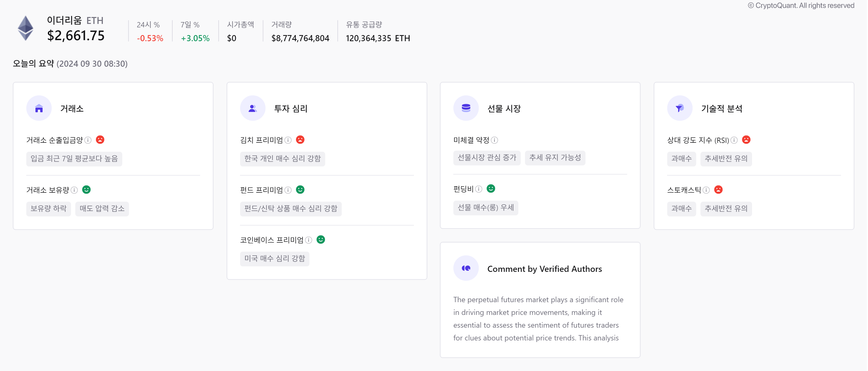868x371 pixels.
Task: Click the 오늘의 요약 date heading
Action: point(70,64)
